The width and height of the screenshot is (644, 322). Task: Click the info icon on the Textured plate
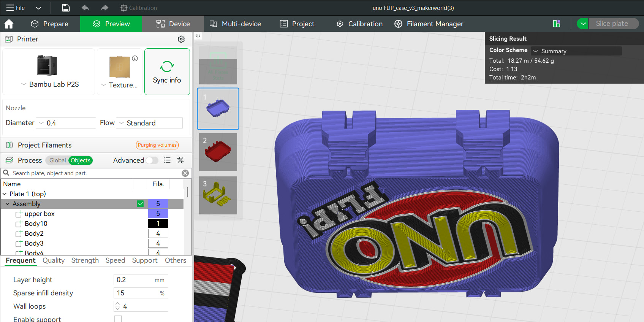(x=135, y=59)
